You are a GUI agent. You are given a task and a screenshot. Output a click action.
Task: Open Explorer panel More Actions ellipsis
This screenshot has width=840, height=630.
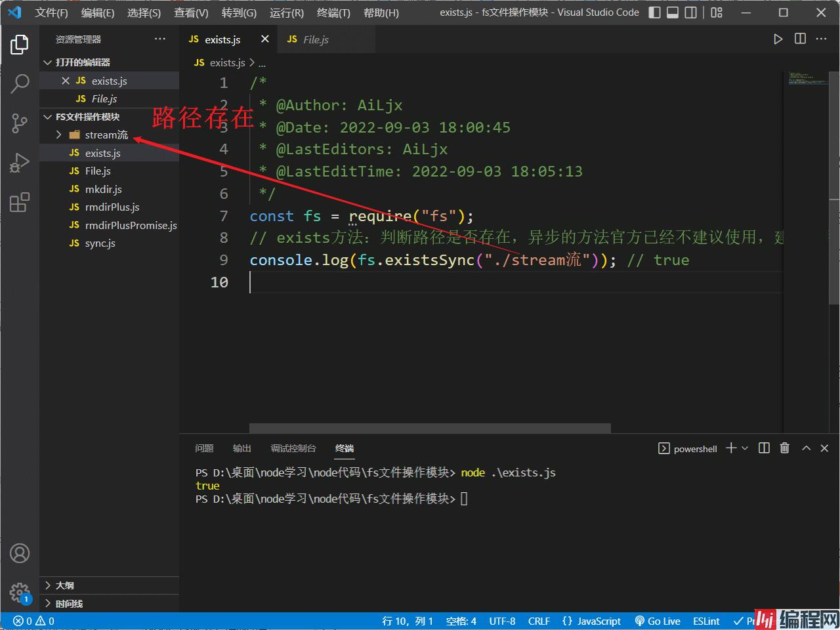point(160,39)
